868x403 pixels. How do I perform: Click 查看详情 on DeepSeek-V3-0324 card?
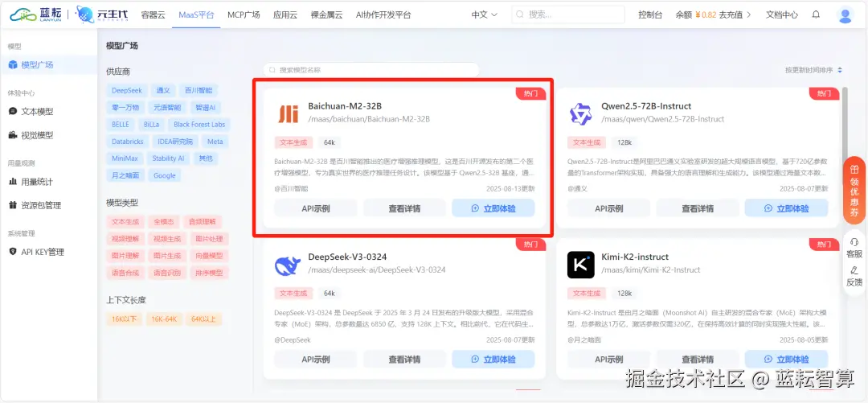[404, 360]
